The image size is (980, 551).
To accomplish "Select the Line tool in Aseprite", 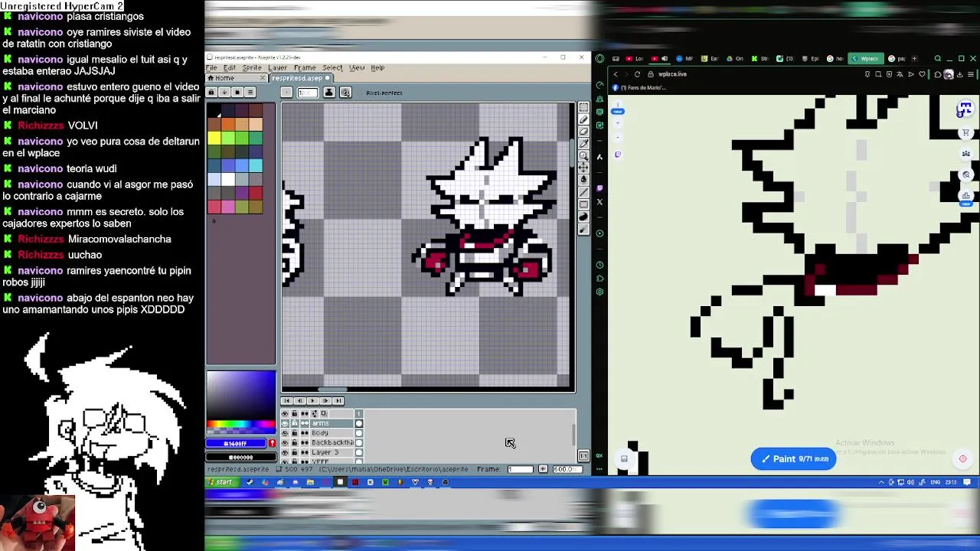I will [x=583, y=192].
